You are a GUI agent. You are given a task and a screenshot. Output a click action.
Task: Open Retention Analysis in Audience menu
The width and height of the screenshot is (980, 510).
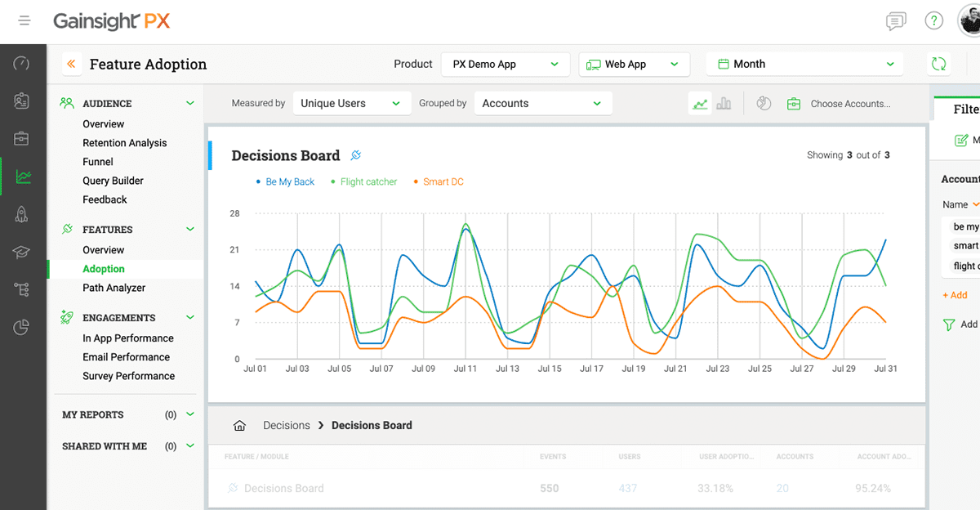(x=124, y=143)
